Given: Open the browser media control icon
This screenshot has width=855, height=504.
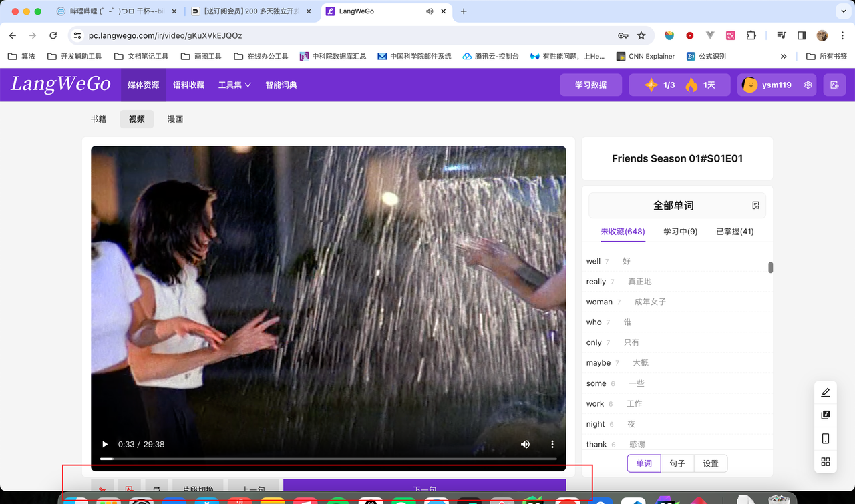Looking at the screenshot, I should click(782, 35).
